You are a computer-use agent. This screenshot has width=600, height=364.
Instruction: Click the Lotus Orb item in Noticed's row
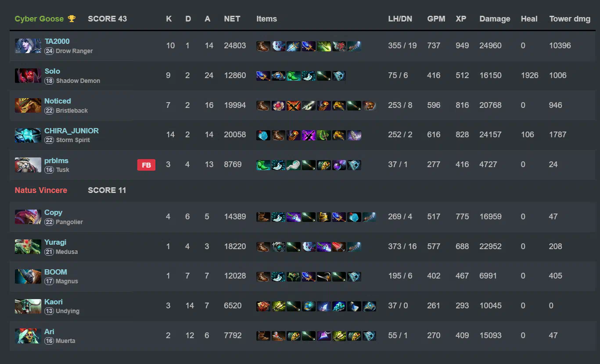point(278,106)
